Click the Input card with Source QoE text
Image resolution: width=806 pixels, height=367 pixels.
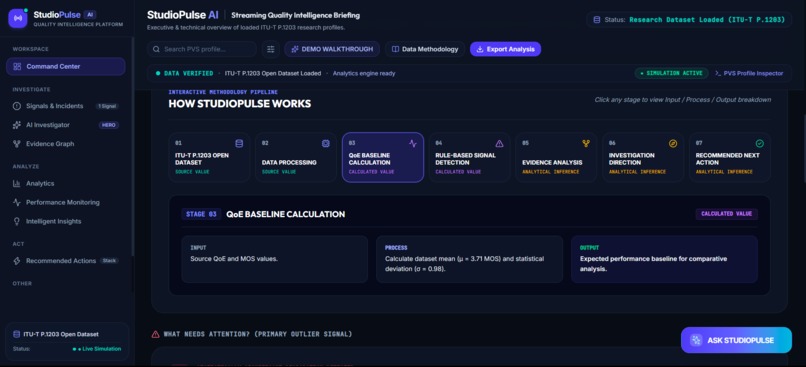point(274,259)
